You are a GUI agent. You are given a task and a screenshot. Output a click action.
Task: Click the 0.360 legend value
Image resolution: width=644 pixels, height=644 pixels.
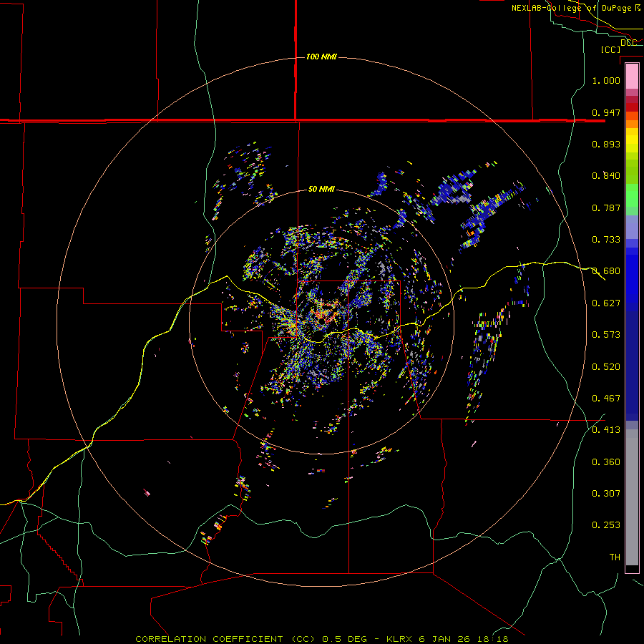pyautogui.click(x=606, y=462)
